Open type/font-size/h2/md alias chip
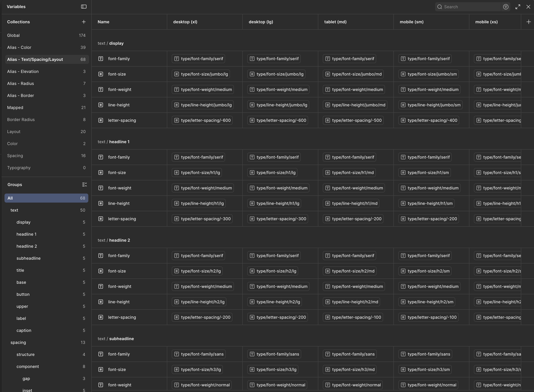 pyautogui.click(x=350, y=271)
